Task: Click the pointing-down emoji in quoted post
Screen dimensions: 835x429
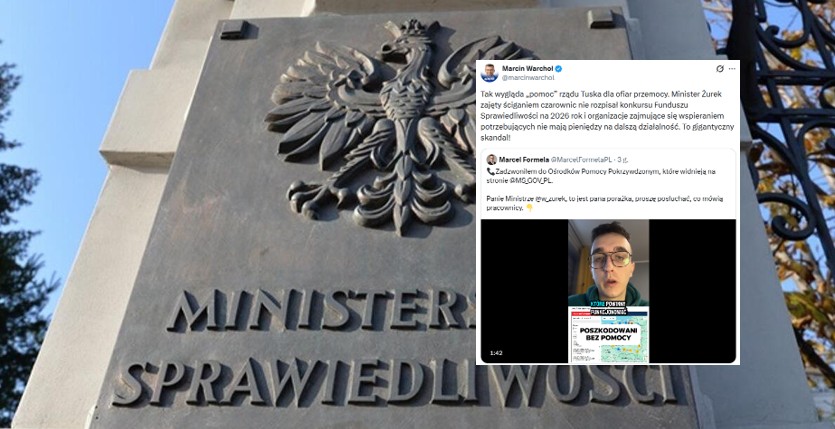Action: [529, 208]
